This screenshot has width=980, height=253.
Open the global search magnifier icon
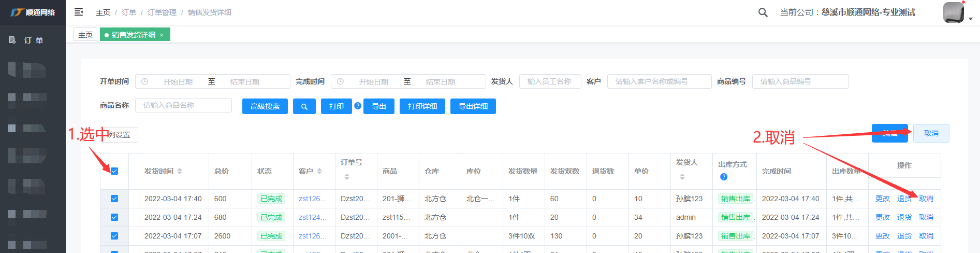coord(763,12)
